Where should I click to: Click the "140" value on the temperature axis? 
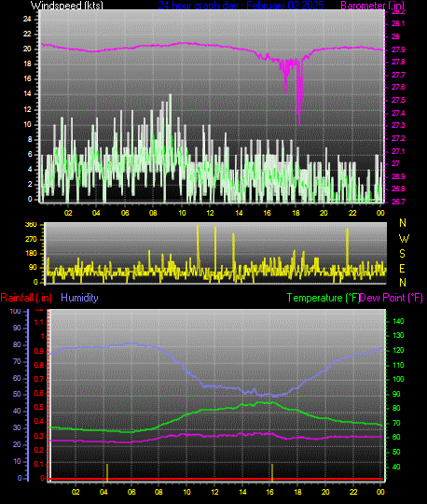tap(398, 321)
